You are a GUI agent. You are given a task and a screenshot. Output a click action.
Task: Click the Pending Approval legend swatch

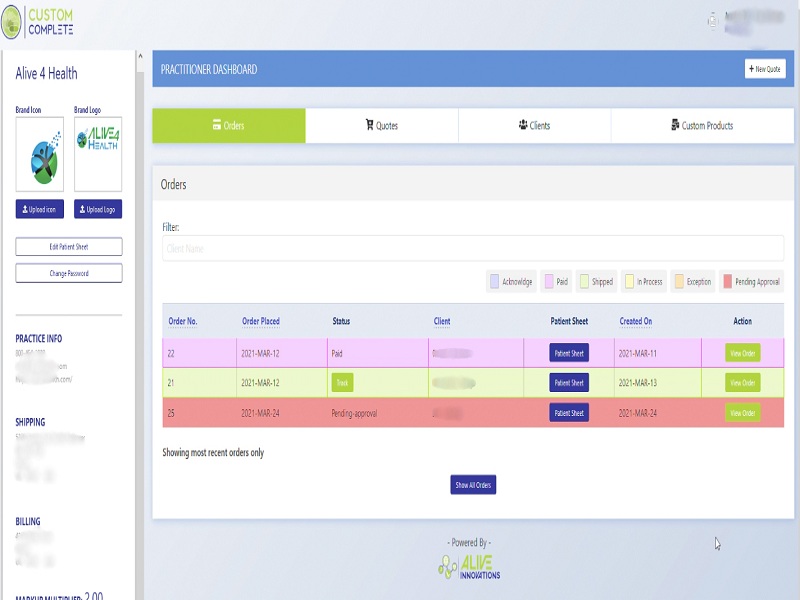point(727,282)
